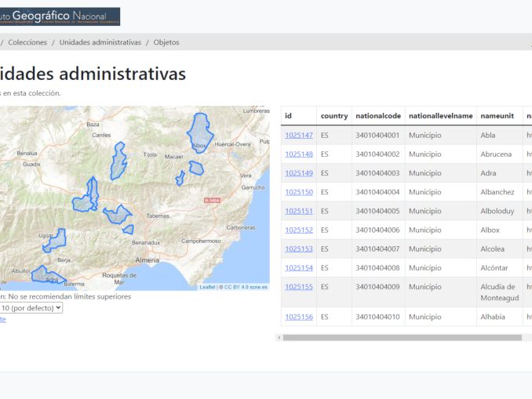This screenshot has width=532, height=399.
Task: Open record 1025152 for Albox
Action: pyautogui.click(x=298, y=230)
